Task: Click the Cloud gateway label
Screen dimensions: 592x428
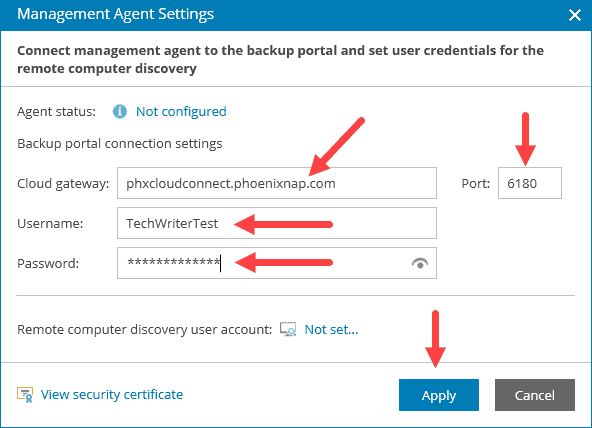Action: point(63,183)
